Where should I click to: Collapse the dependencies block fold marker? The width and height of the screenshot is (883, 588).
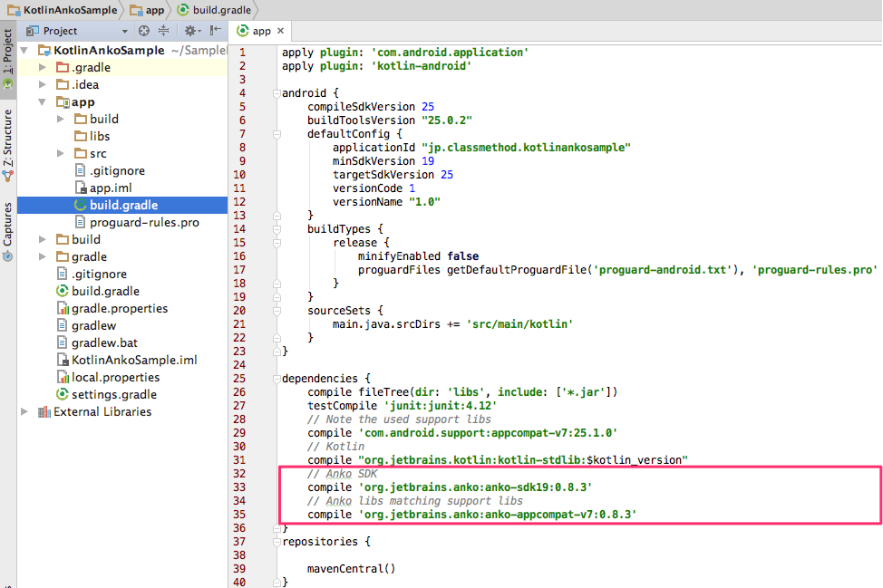pos(276,378)
